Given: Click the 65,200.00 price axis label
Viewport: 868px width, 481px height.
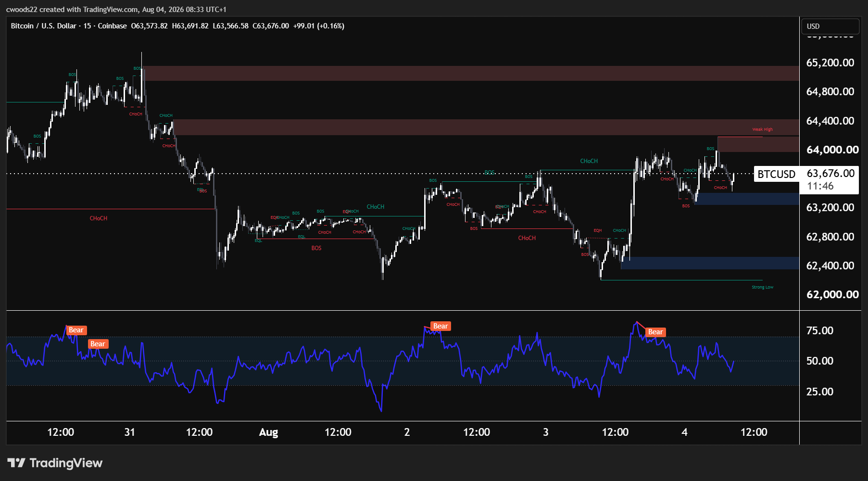Looking at the screenshot, I should (x=830, y=63).
